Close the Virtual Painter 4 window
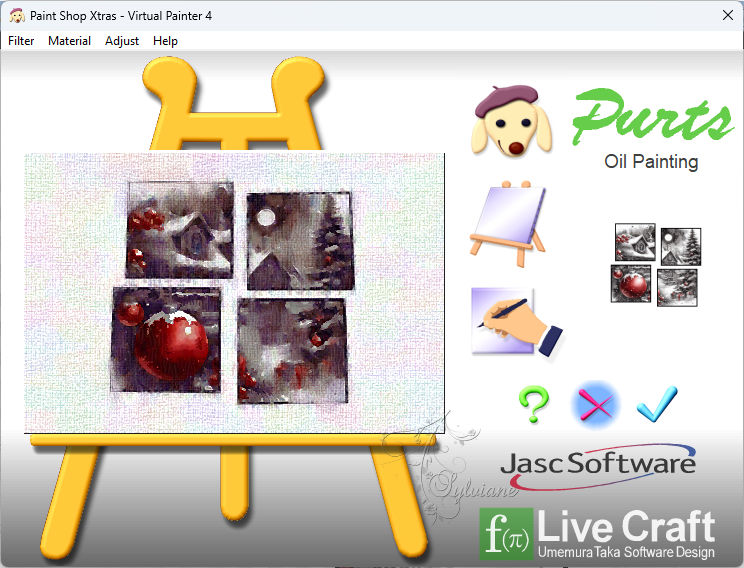 click(x=728, y=15)
